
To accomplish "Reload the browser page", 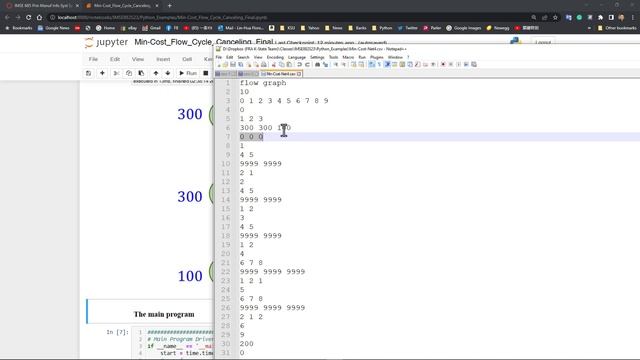I will 29,18.
